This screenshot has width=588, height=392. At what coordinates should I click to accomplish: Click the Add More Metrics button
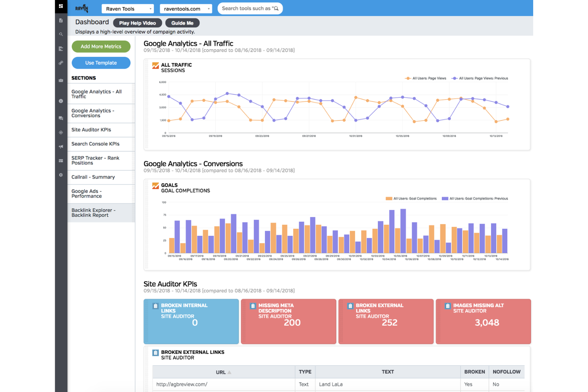tap(101, 46)
